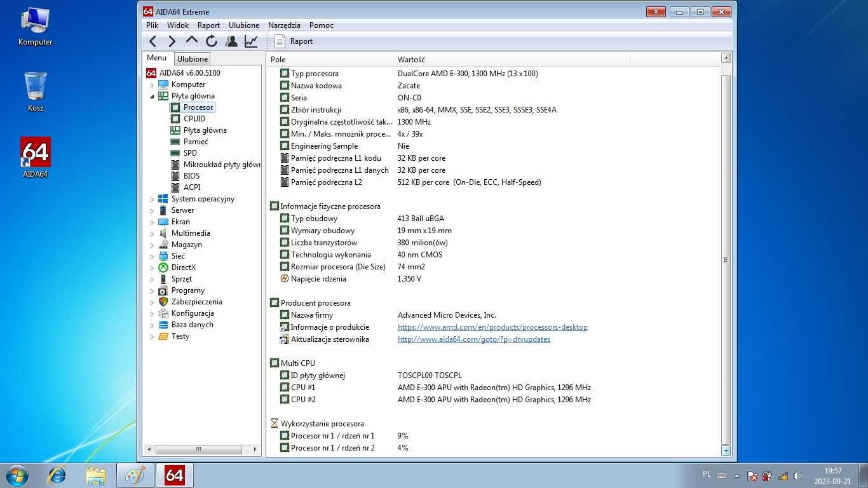868x488 pixels.
Task: Open the Ulubione menu in the menu bar
Action: point(244,25)
